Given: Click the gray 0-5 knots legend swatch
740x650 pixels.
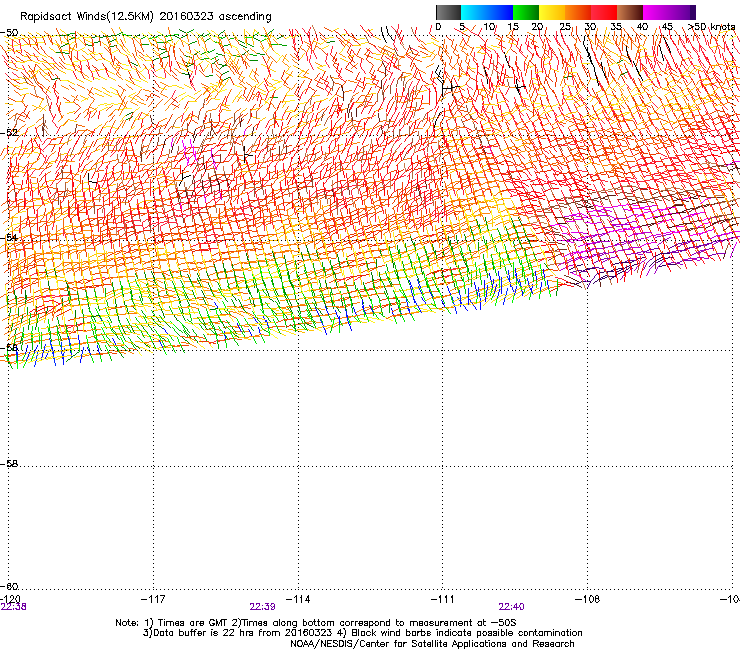Looking at the screenshot, I should point(448,12).
